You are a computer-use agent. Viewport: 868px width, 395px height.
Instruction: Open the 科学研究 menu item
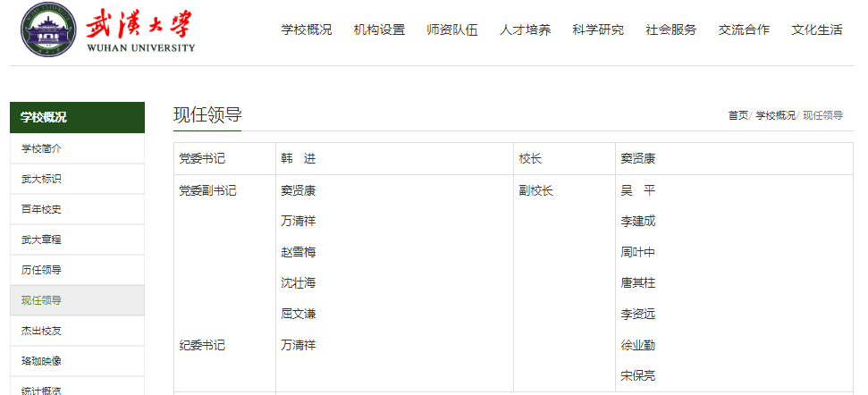point(598,29)
